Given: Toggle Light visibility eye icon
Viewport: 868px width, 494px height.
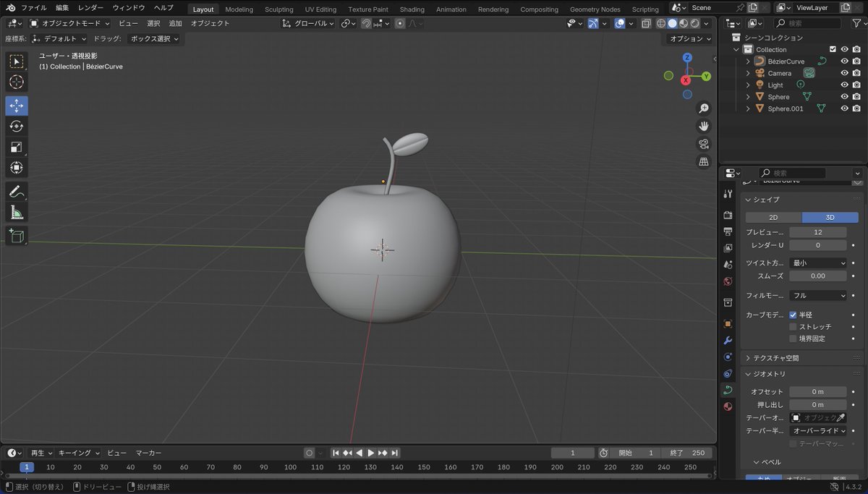Looking at the screenshot, I should click(x=844, y=85).
